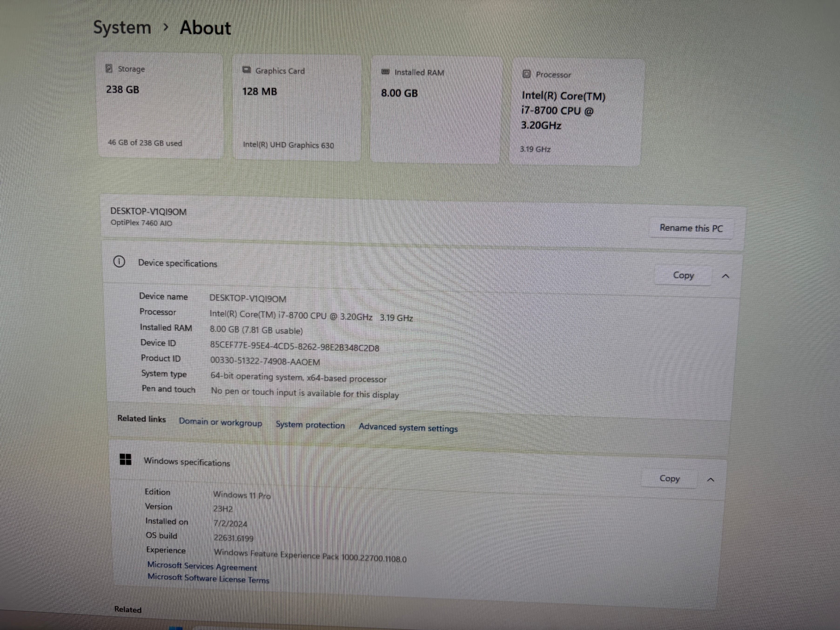Click the OptiPlex 7460 AIO model text
The width and height of the screenshot is (840, 630).
141,223
